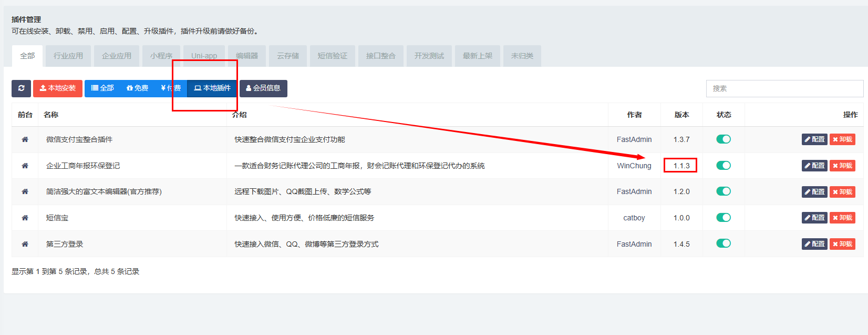Click author catboy cell
Screen dimensions: 868x335
tap(634, 218)
